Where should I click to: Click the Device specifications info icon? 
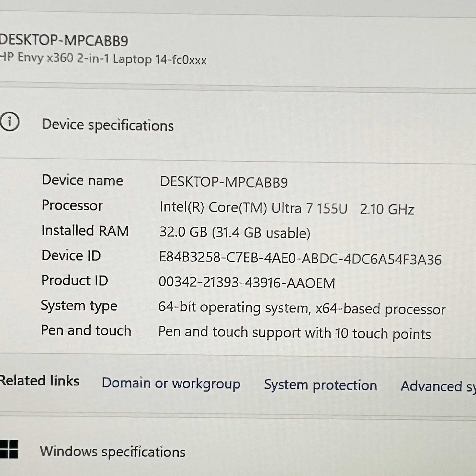point(9,122)
